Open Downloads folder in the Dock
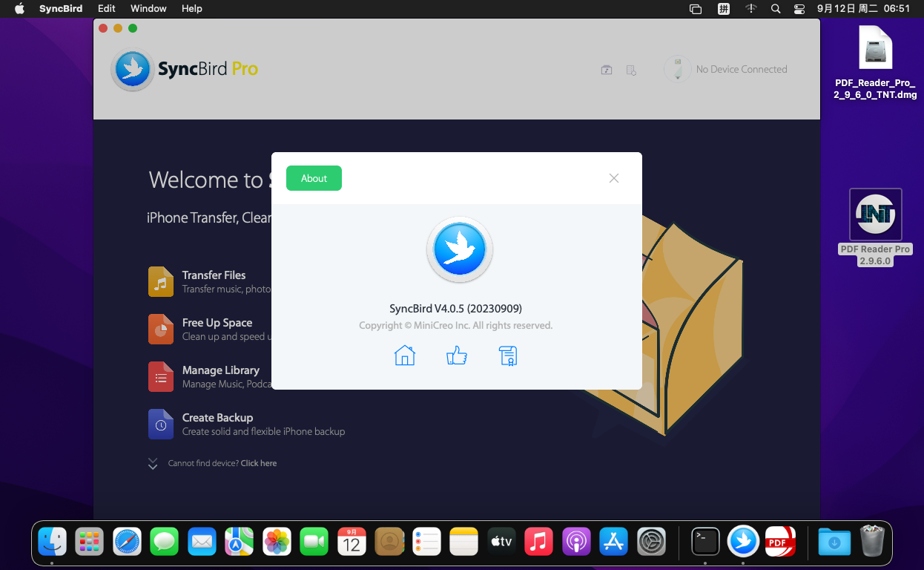924x570 pixels. point(834,542)
